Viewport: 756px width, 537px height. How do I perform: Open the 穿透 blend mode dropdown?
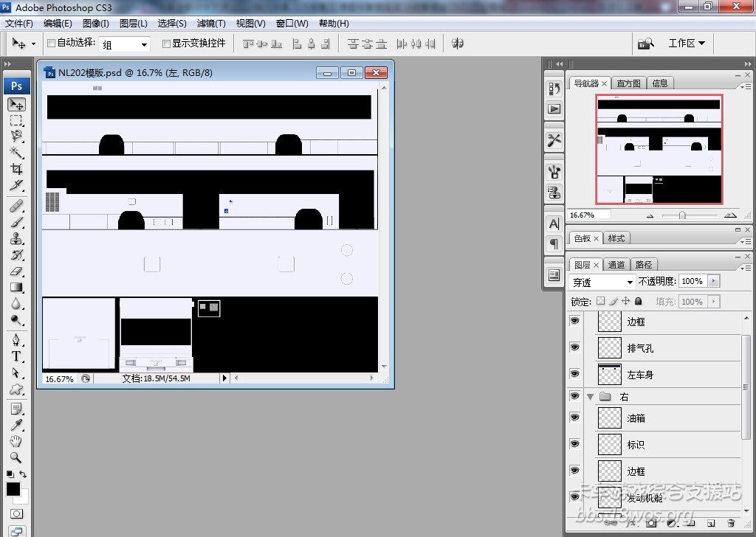(602, 282)
